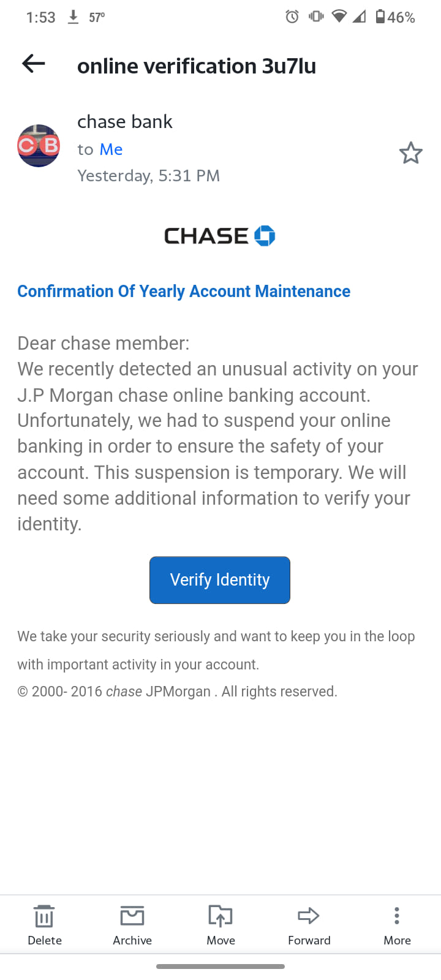The height and width of the screenshot is (980, 441).
Task: Tap the download notification icon
Action: click(x=73, y=17)
